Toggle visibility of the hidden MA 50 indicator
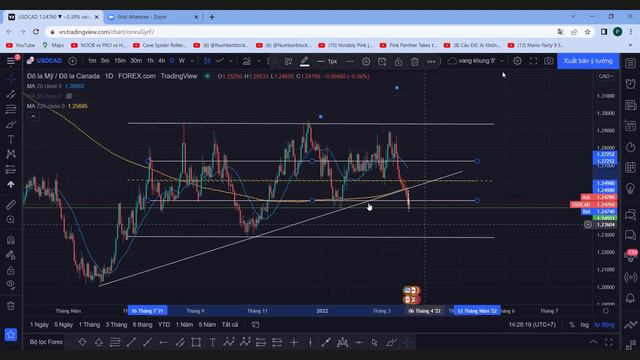Image resolution: width=640 pixels, height=360 pixels. [69, 96]
